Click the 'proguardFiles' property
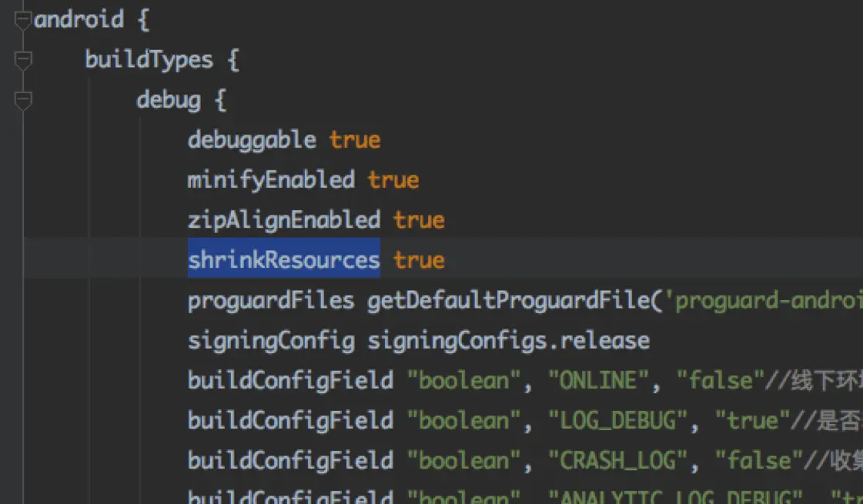This screenshot has width=863, height=504. [271, 300]
